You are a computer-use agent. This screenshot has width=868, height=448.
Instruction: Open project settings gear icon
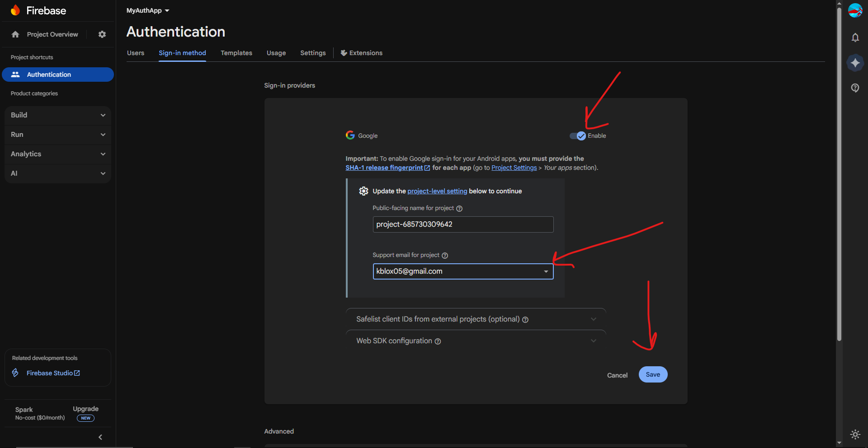(x=102, y=34)
